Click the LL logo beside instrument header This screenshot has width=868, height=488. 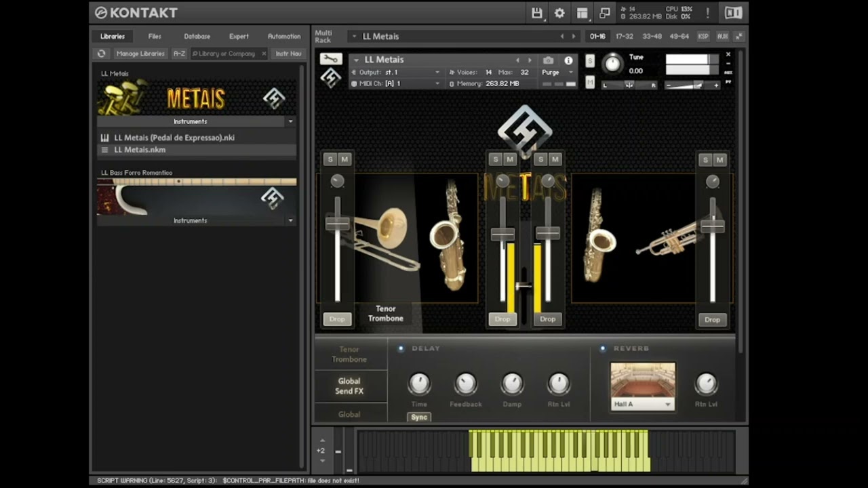coord(330,78)
